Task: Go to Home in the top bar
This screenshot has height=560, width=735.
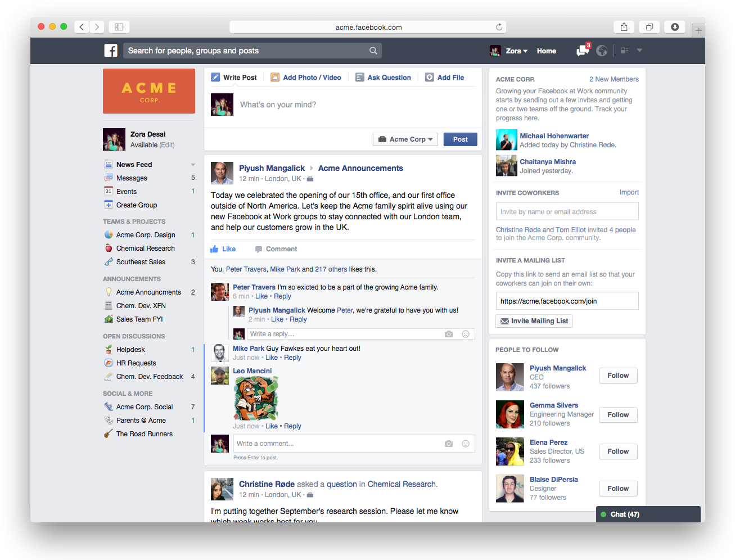Action: 546,51
